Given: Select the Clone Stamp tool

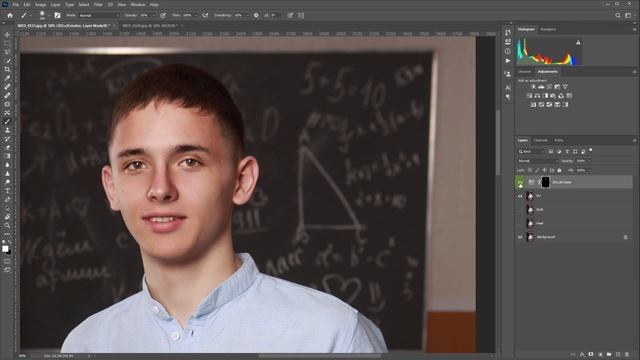Looking at the screenshot, I should click(x=7, y=130).
